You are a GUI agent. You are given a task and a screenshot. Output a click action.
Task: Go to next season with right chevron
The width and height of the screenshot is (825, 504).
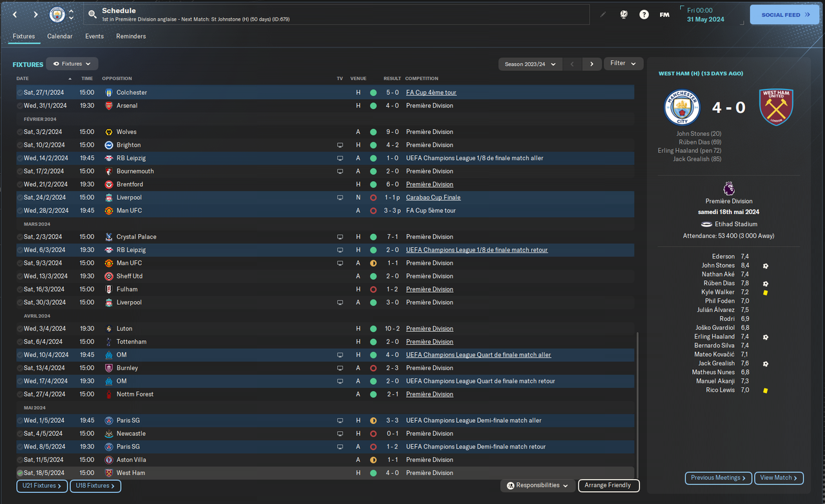[x=592, y=64]
